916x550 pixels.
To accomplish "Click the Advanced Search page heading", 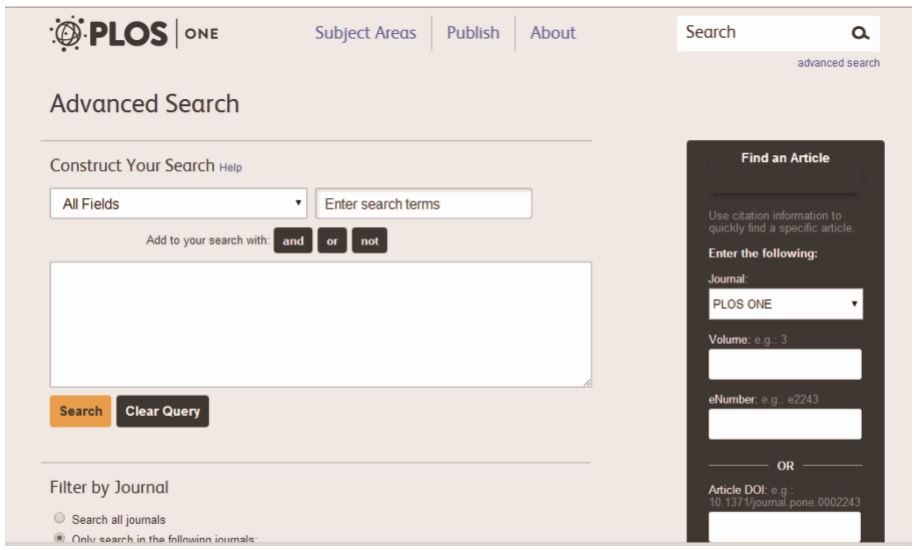I will pos(145,104).
